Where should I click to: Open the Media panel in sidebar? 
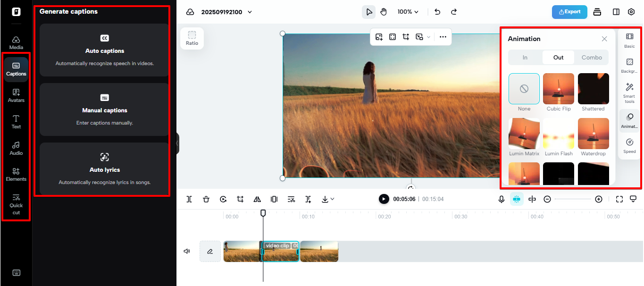[x=16, y=42]
